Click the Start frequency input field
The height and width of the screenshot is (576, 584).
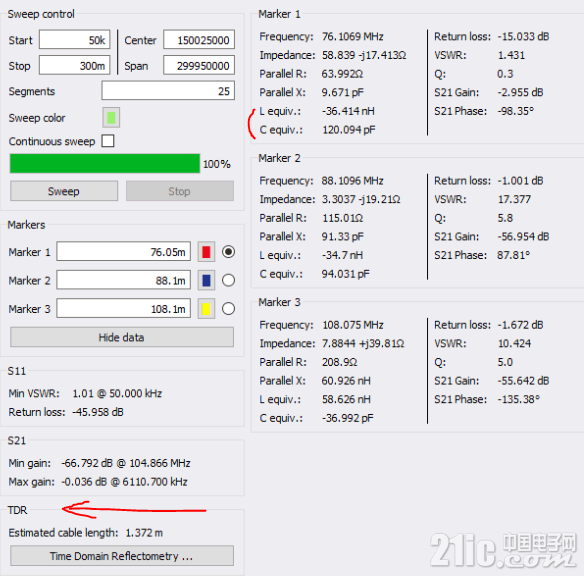coord(74,39)
